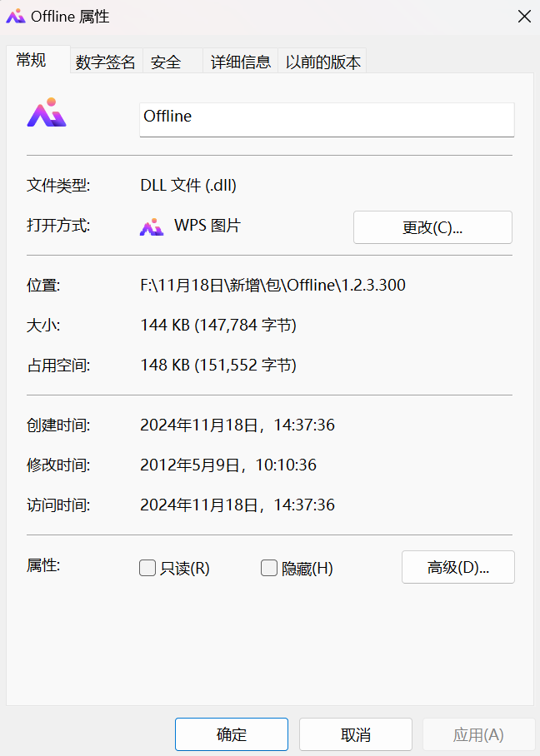Check the 隐藏(H) attribute box

click(269, 567)
